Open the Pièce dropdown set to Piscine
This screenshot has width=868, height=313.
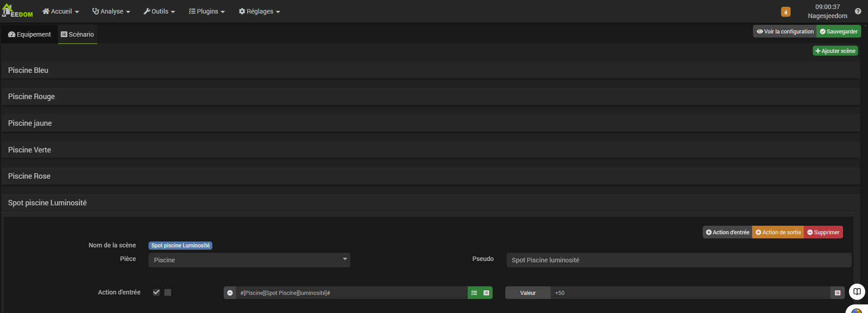249,260
